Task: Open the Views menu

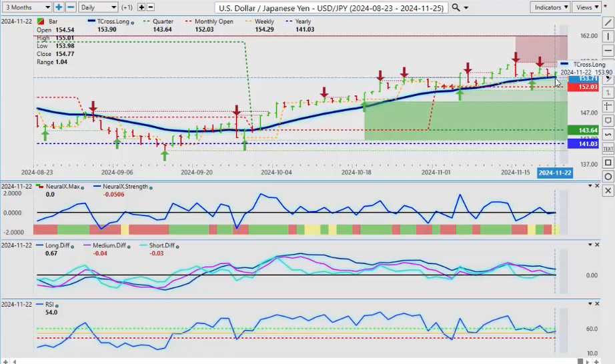Action: pyautogui.click(x=586, y=7)
